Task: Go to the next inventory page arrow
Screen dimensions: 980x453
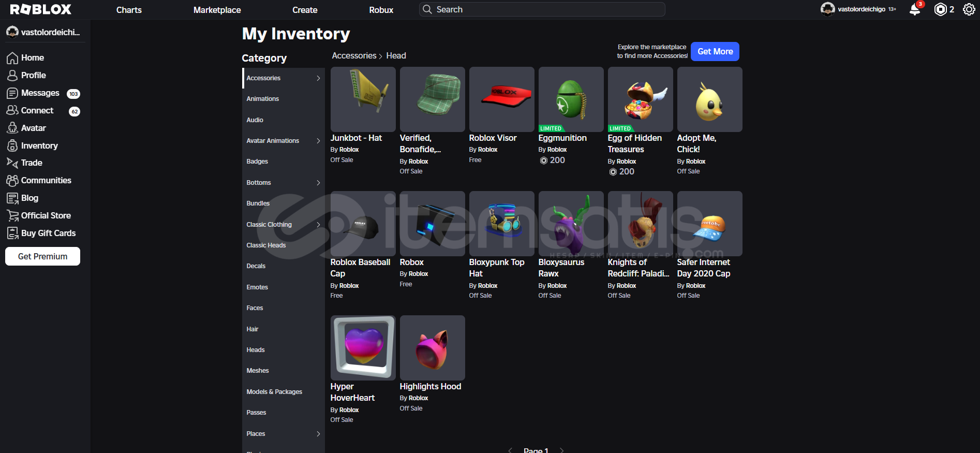Action: coord(562,450)
